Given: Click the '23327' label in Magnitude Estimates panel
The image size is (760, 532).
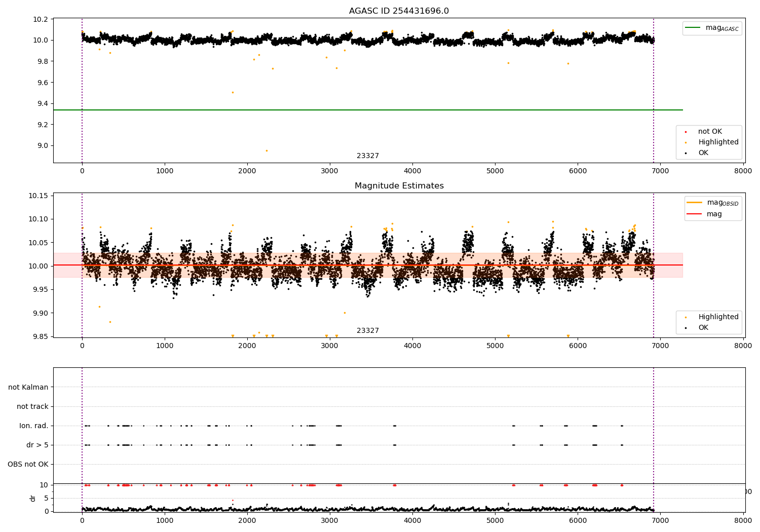Looking at the screenshot, I should click(x=368, y=331).
